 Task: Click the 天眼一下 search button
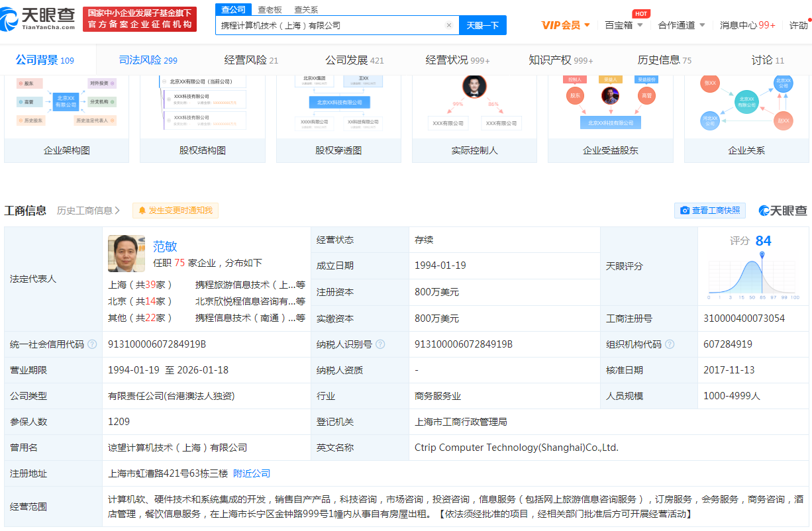pyautogui.click(x=483, y=25)
